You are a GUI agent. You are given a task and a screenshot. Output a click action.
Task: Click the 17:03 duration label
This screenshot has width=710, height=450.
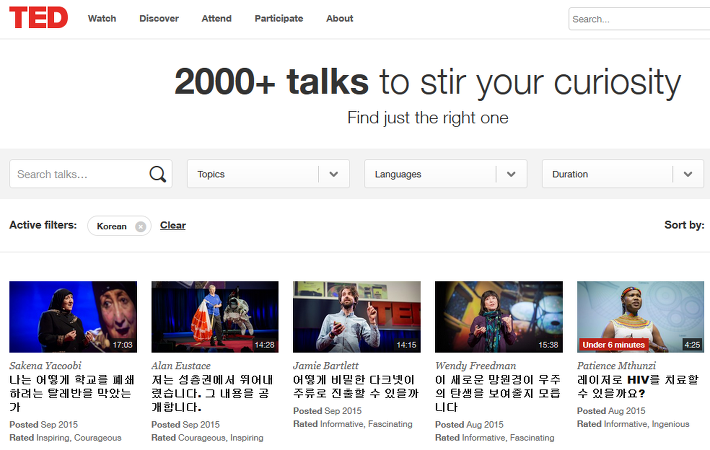123,345
